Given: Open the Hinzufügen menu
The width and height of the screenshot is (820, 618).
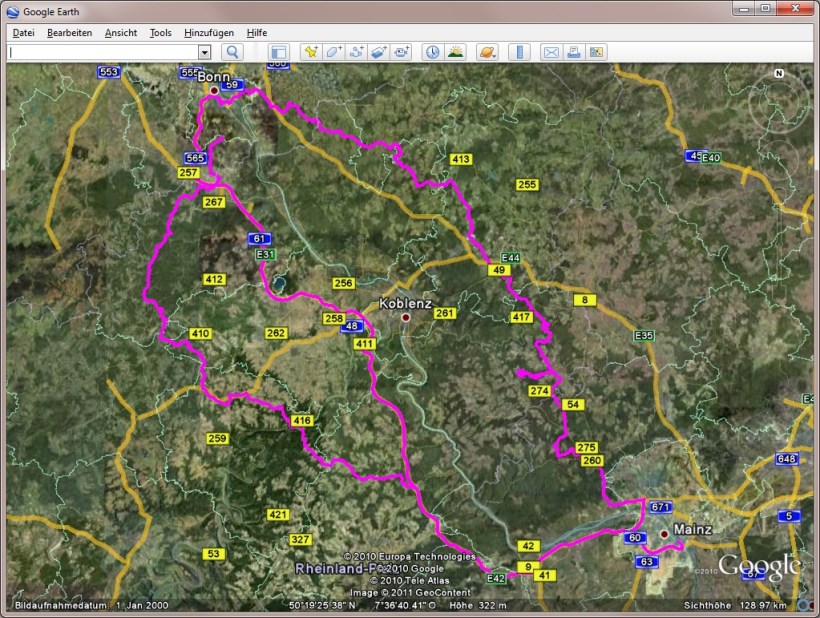Looking at the screenshot, I should click(209, 33).
